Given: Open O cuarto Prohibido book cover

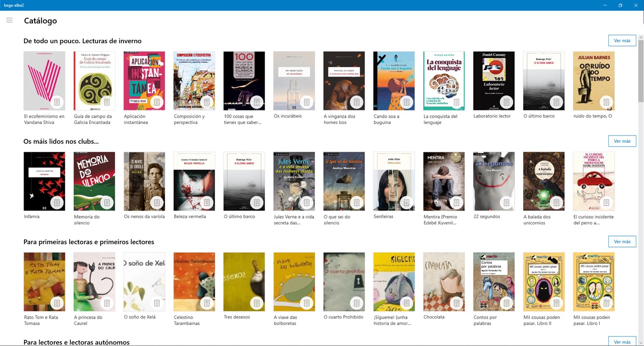Looking at the screenshot, I should pyautogui.click(x=344, y=282).
